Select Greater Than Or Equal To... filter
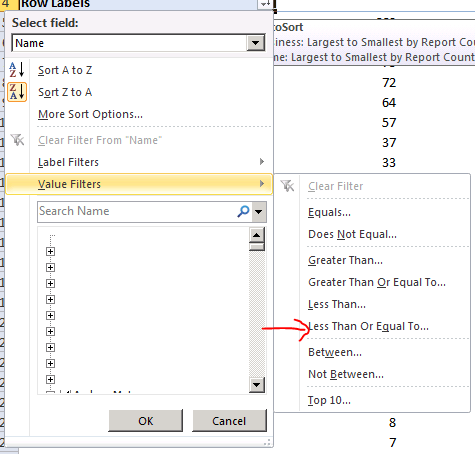 (377, 282)
